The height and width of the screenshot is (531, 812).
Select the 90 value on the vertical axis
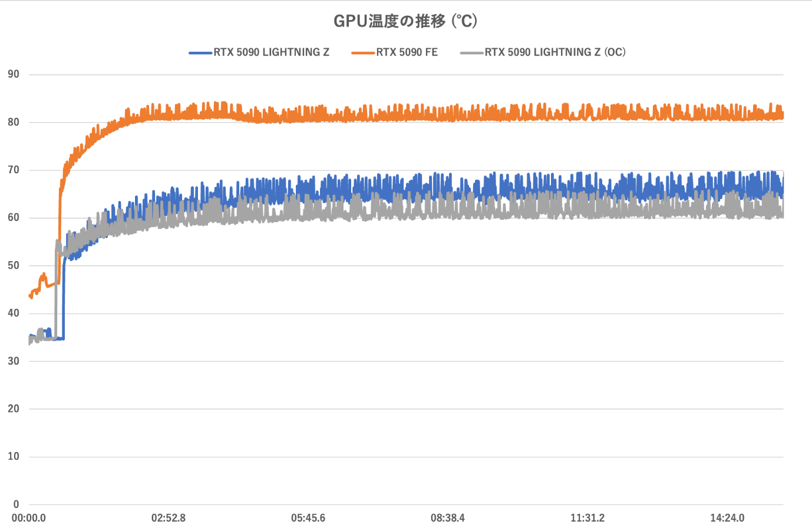pos(13,74)
